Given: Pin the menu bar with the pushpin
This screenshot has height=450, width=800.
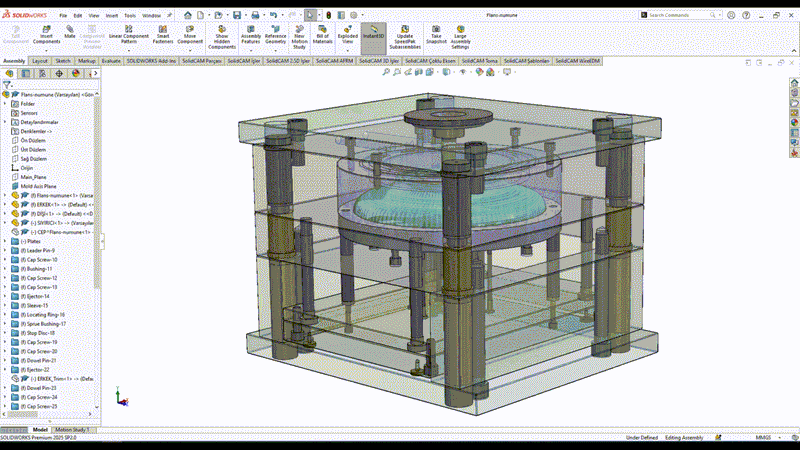Looking at the screenshot, I should pos(169,15).
